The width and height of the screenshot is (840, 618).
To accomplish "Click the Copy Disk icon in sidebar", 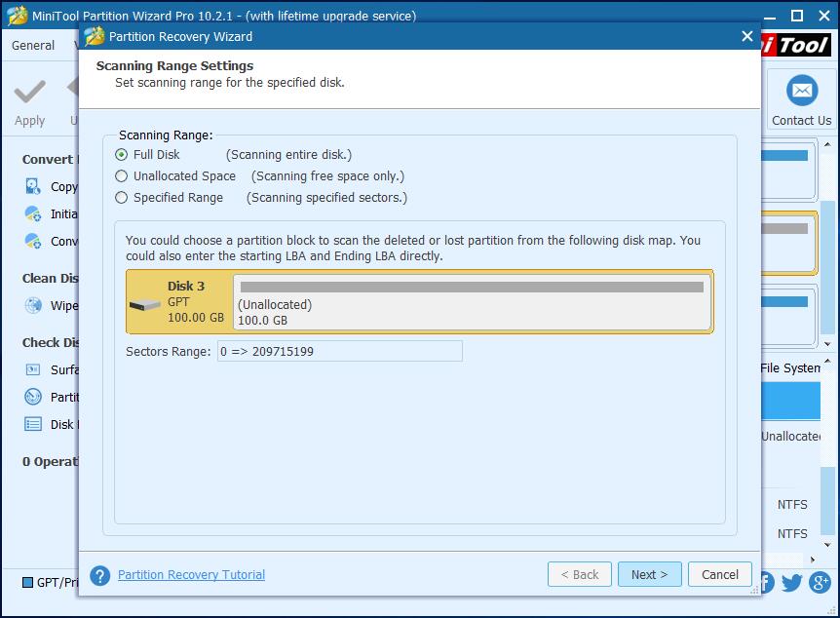I will [33, 186].
